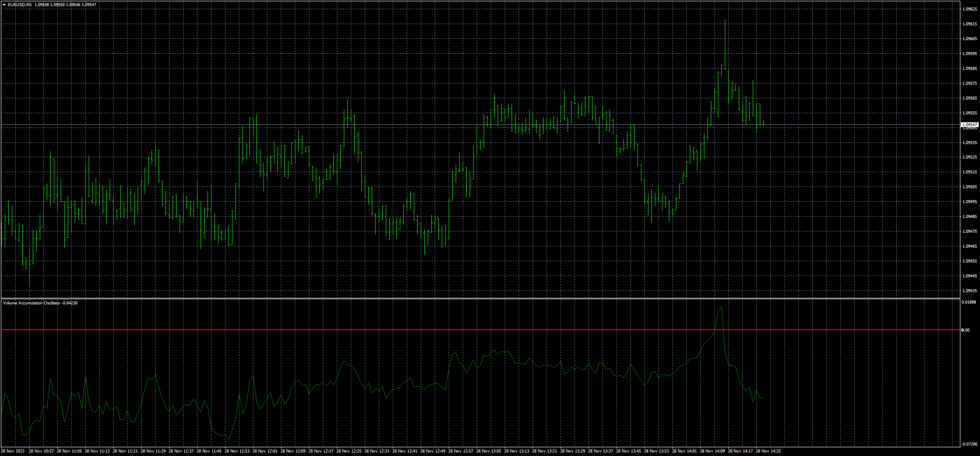The image size is (980, 456).
Task: Click the 28 Nov 11:37 time label
Action: coord(181,451)
